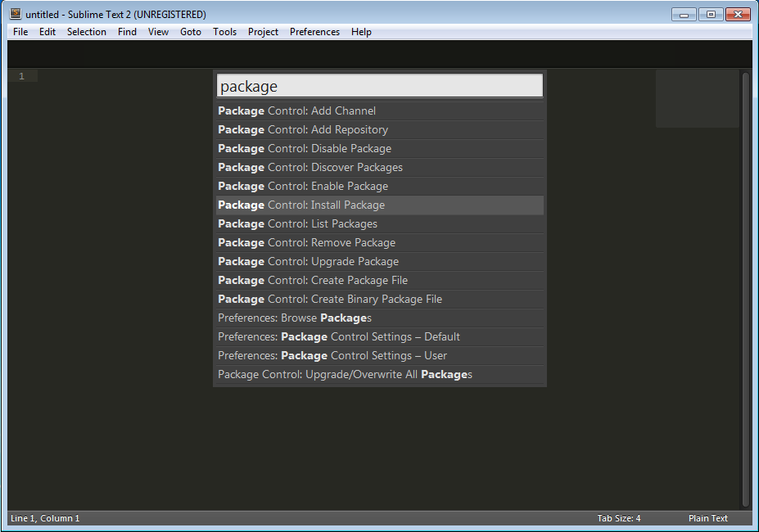Click the minimap preview area
The height and width of the screenshot is (532, 759).
[x=697, y=99]
